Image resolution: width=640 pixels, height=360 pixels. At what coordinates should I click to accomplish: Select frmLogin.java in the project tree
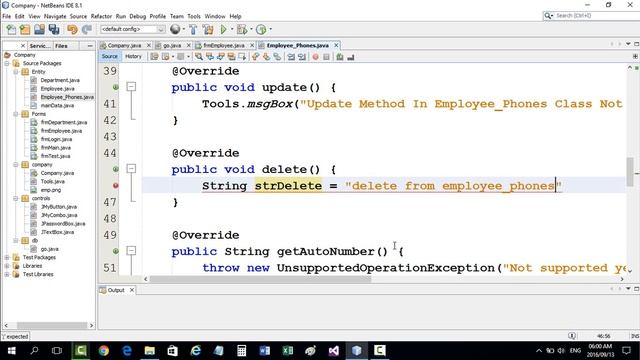click(x=56, y=139)
